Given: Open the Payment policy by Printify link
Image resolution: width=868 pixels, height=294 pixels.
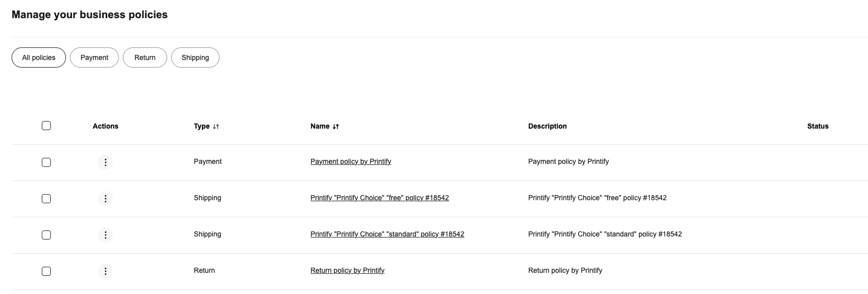Looking at the screenshot, I should (350, 161).
